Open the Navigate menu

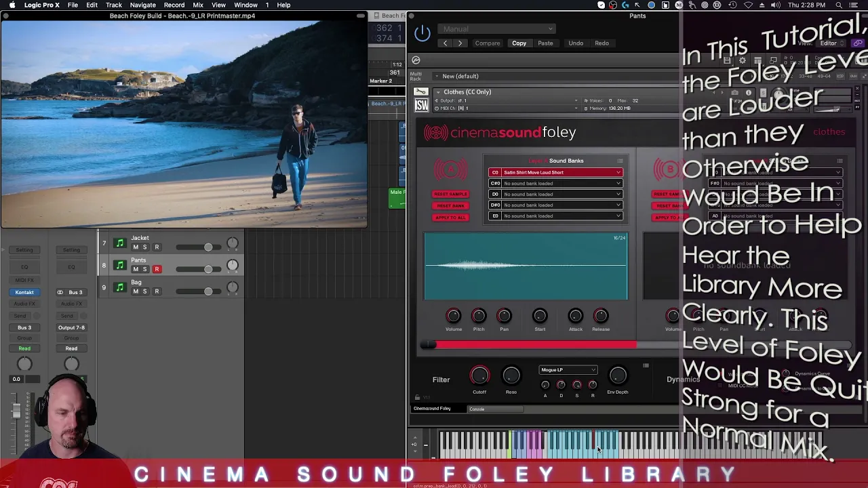(142, 5)
